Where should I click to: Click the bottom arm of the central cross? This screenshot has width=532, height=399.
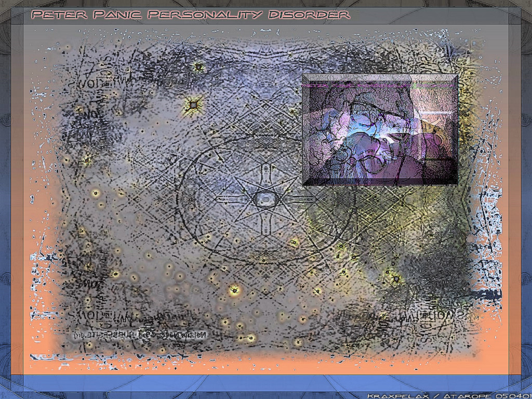click(x=265, y=224)
